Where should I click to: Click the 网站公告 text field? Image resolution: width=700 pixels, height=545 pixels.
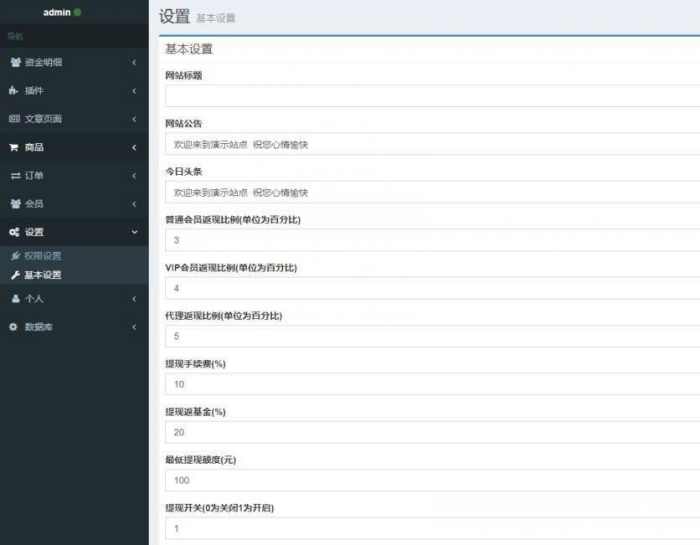click(432, 144)
